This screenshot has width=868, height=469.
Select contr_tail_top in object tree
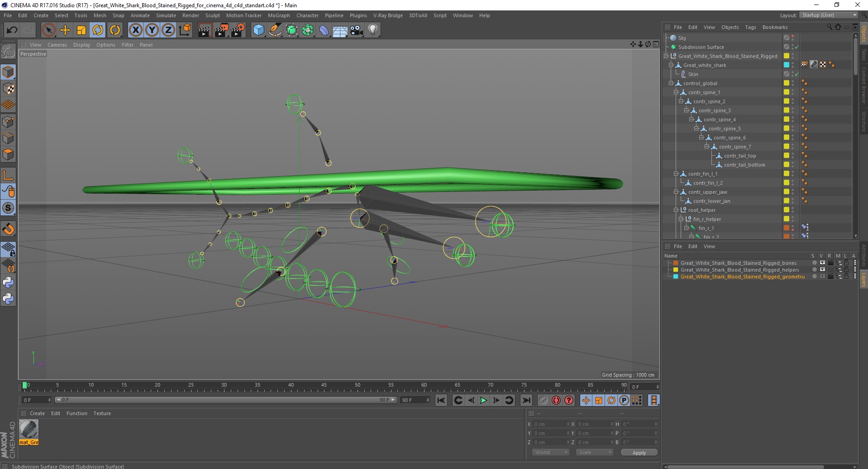[x=740, y=156]
